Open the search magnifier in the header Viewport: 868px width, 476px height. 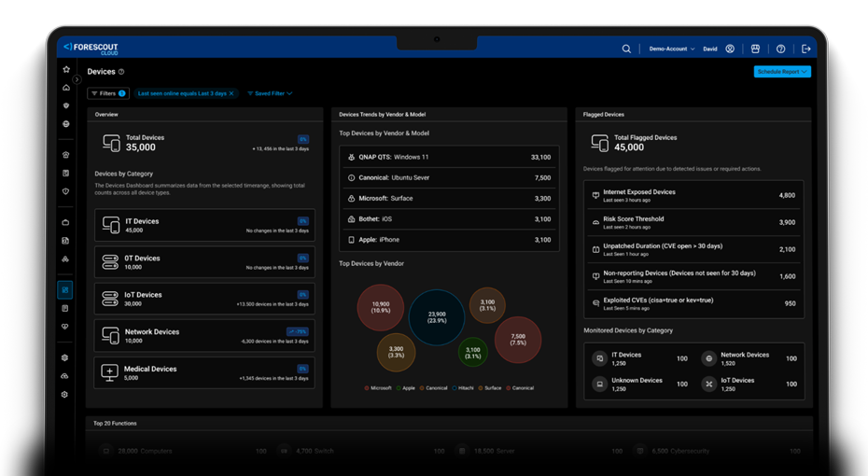coord(626,49)
